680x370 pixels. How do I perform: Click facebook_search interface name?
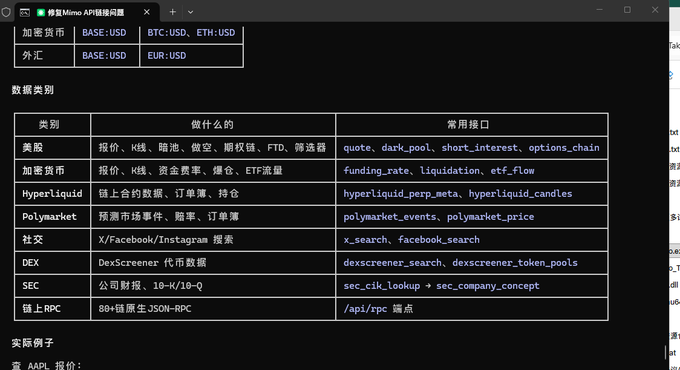click(x=439, y=240)
